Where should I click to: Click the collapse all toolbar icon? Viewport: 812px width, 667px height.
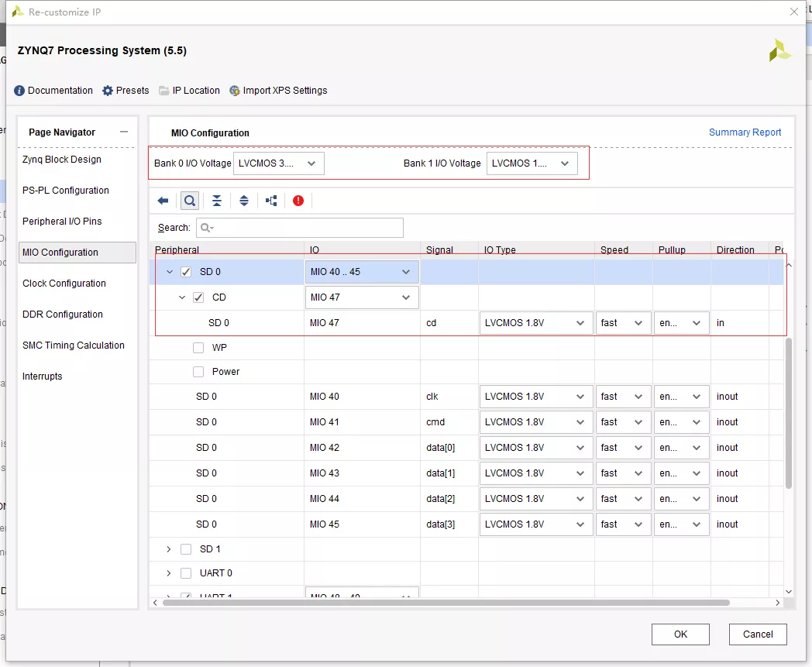(217, 201)
